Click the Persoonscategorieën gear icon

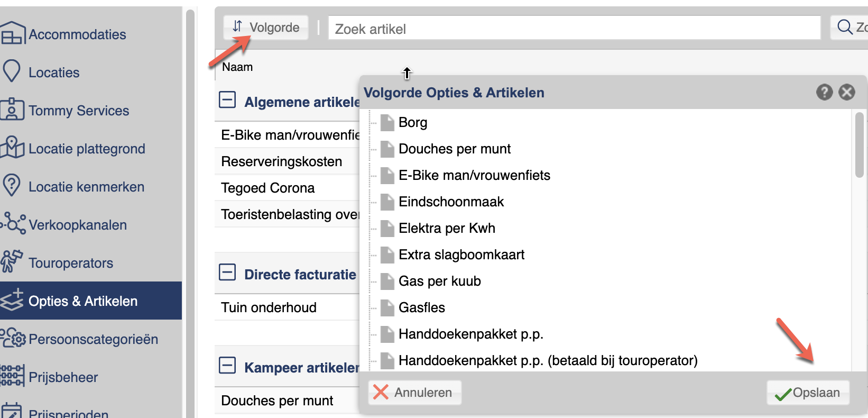click(x=13, y=338)
